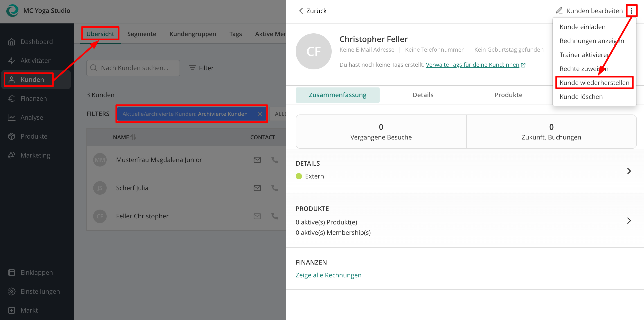Sort customers by NAME column

coord(124,137)
